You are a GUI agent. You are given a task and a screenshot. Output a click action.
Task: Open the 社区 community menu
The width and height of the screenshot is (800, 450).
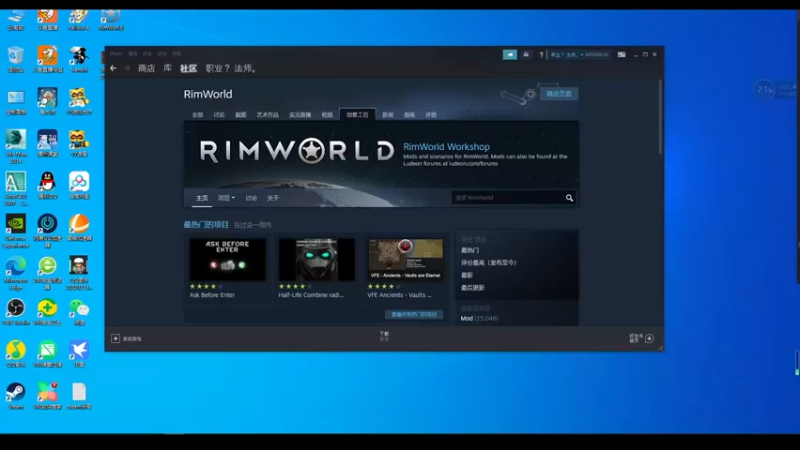click(188, 68)
